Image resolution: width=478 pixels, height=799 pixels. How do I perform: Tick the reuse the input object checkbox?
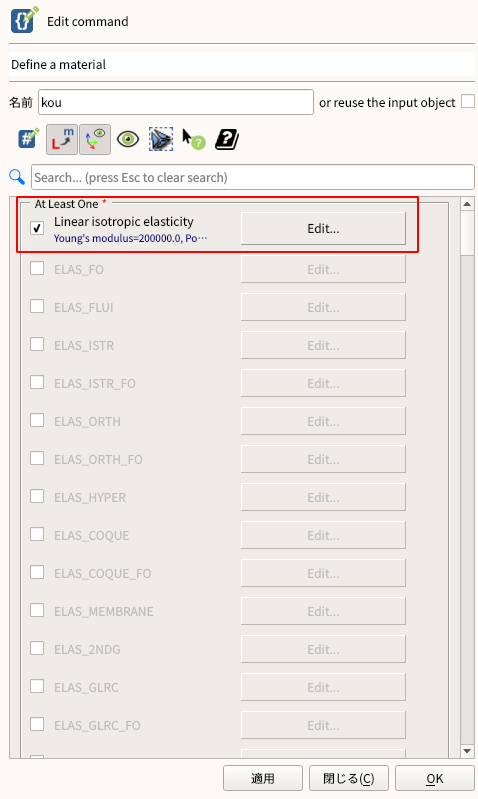[468, 101]
